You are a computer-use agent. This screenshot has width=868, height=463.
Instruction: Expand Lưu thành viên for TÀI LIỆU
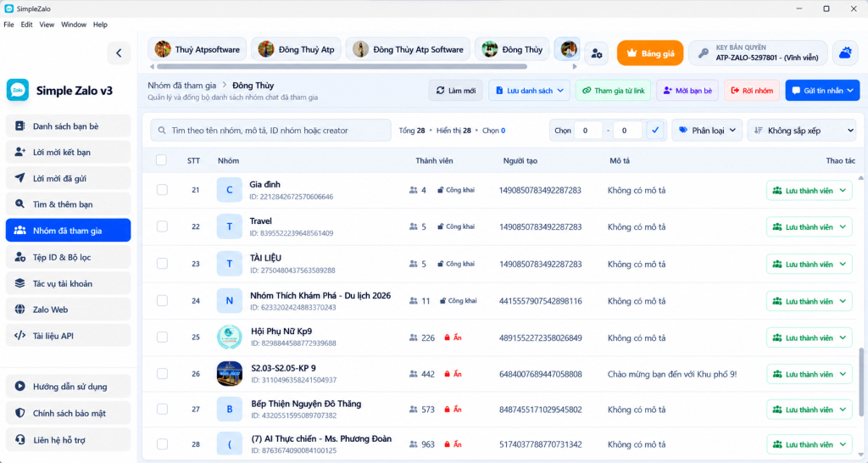[809, 265]
